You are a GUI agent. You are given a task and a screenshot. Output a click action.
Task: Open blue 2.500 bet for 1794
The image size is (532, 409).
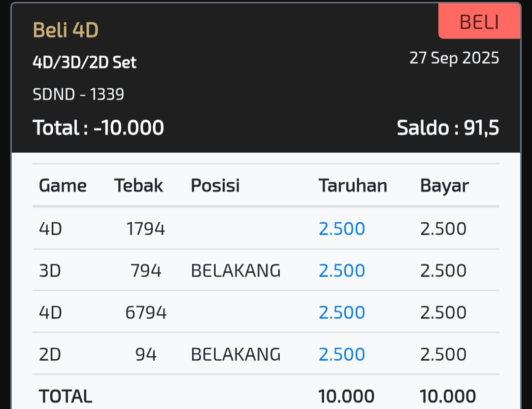click(x=342, y=229)
